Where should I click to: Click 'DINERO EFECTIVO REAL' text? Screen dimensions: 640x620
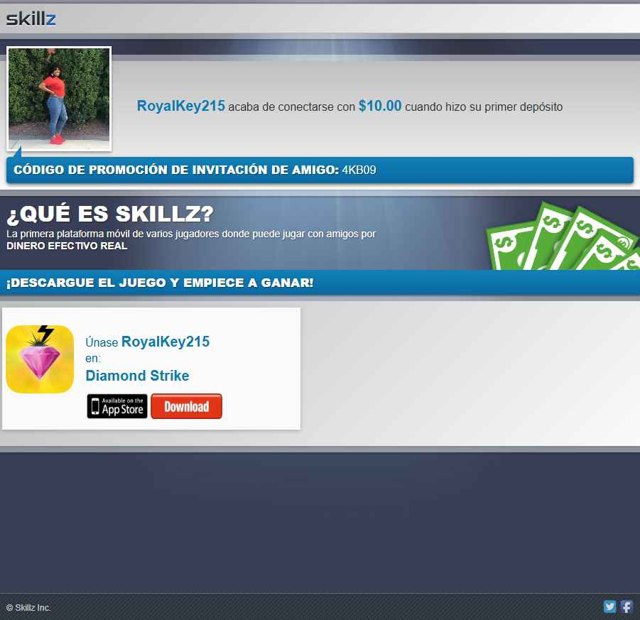click(67, 246)
